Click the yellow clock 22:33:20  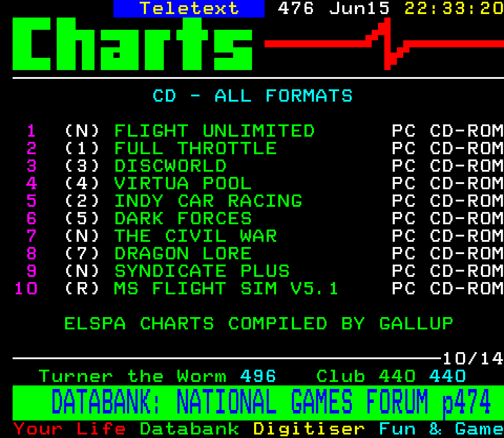[x=454, y=8]
